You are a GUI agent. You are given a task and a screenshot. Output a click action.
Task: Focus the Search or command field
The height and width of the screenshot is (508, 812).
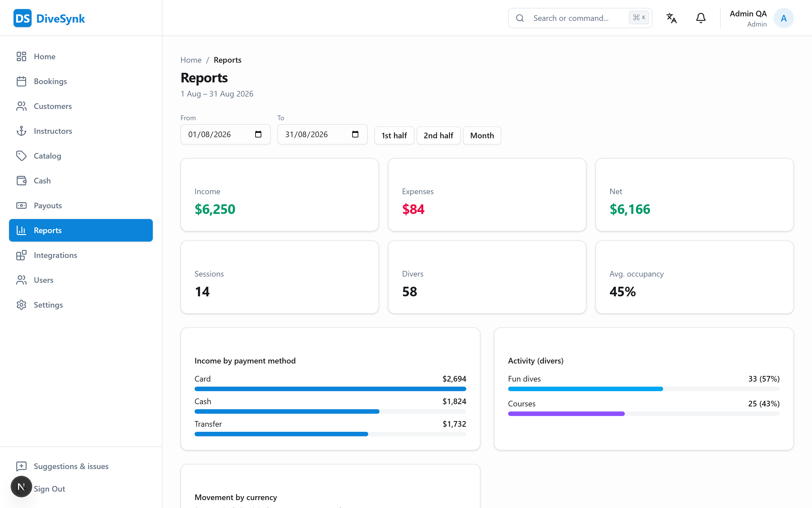coord(580,18)
